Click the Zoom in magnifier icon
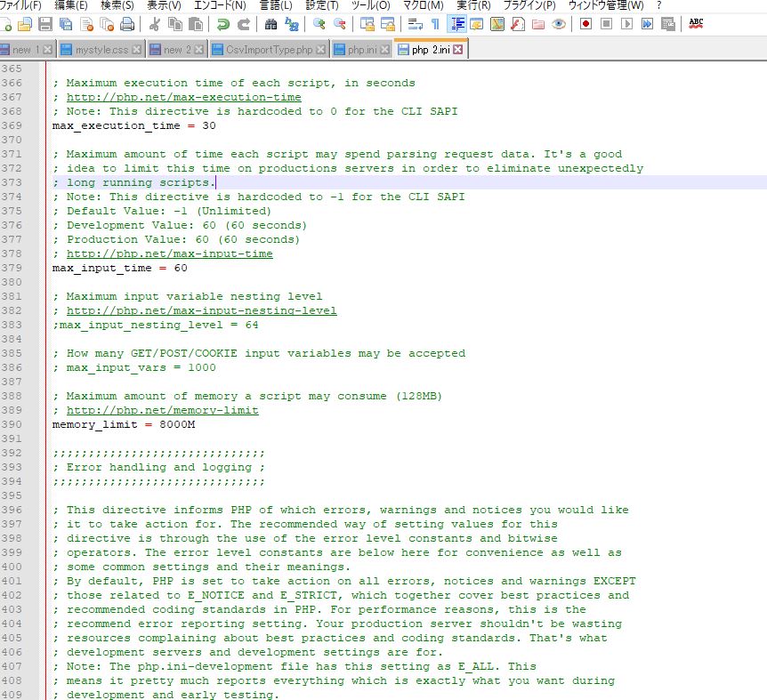767x700 pixels. tap(319, 24)
